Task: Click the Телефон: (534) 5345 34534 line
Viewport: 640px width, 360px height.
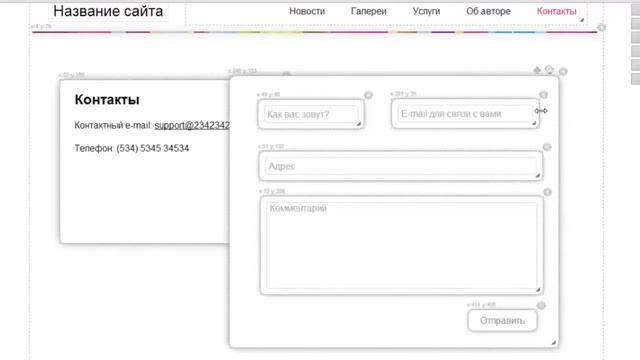Action: pos(131,148)
